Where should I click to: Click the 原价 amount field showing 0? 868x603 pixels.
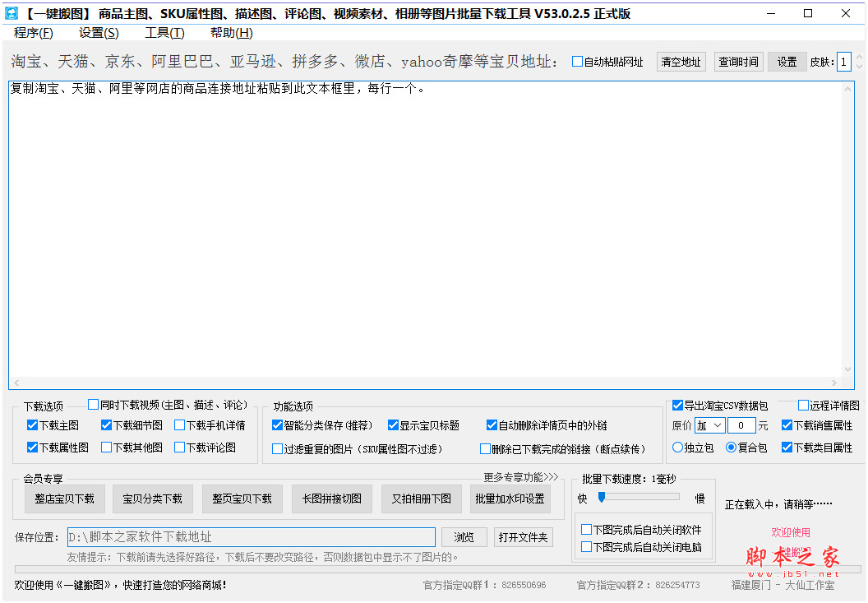click(x=741, y=425)
